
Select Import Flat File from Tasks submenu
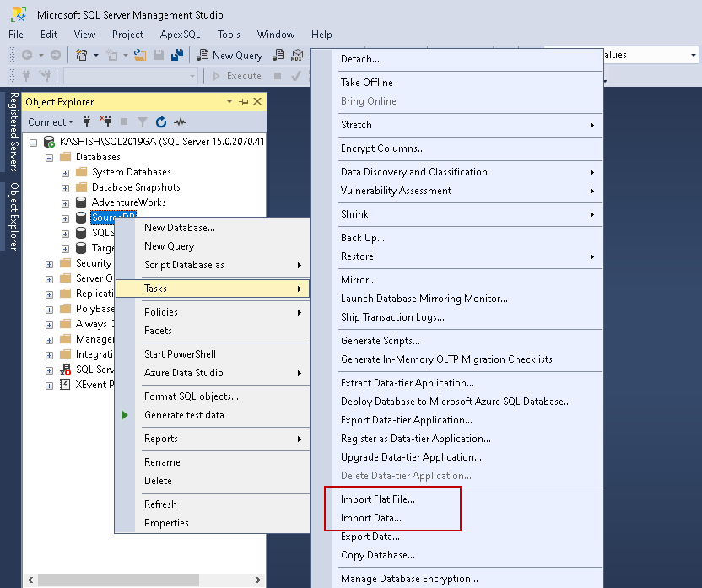[377, 499]
